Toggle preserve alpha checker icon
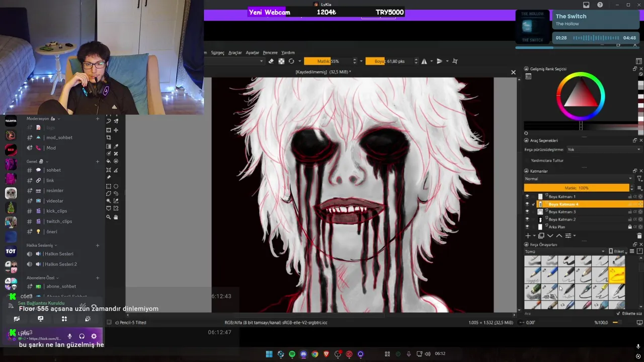 point(281,61)
